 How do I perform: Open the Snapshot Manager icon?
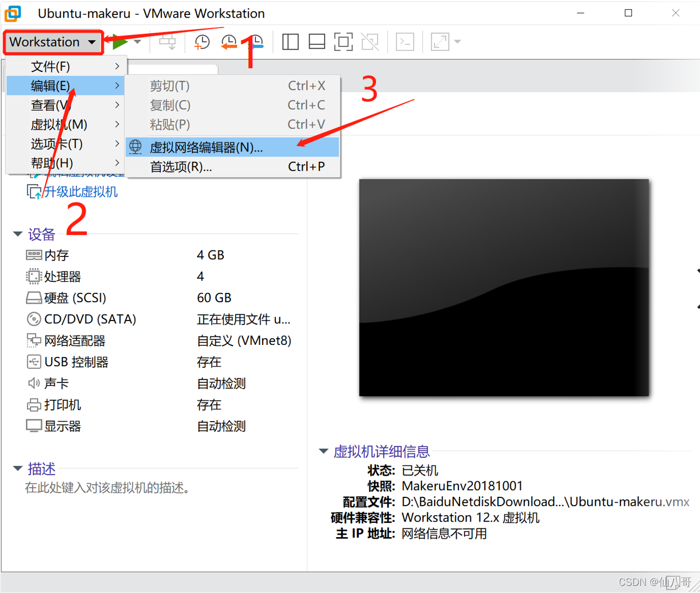click(255, 41)
